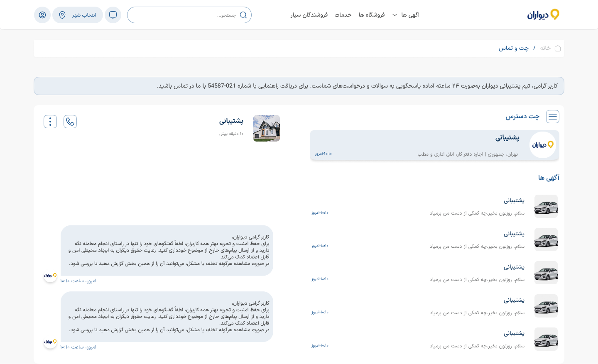Click the first chat message bubble
This screenshot has width=598, height=364.
coord(167,251)
